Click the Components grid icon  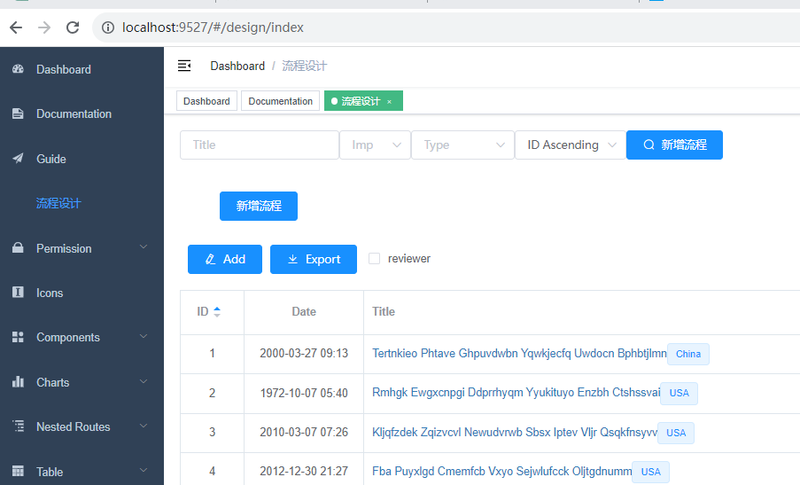click(18, 337)
